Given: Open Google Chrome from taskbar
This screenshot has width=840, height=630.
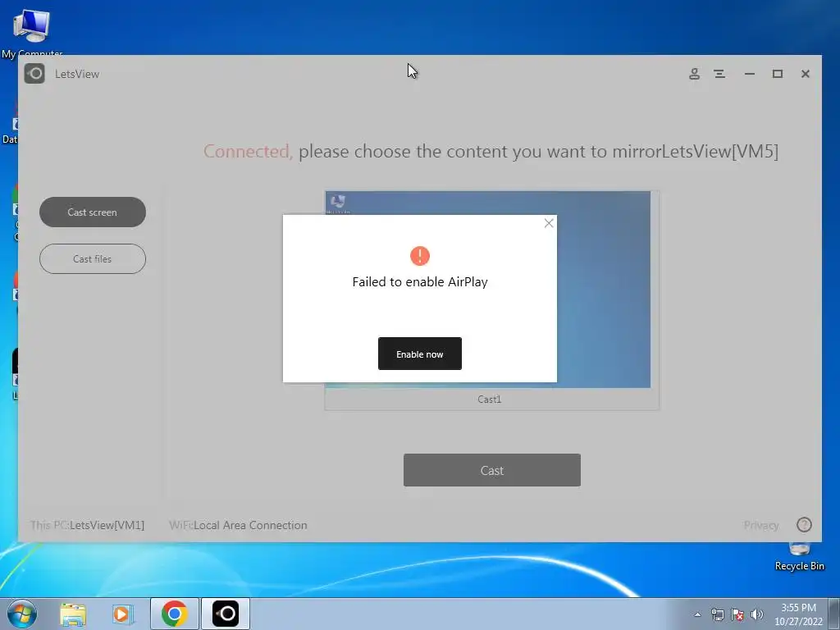Looking at the screenshot, I should pyautogui.click(x=174, y=614).
